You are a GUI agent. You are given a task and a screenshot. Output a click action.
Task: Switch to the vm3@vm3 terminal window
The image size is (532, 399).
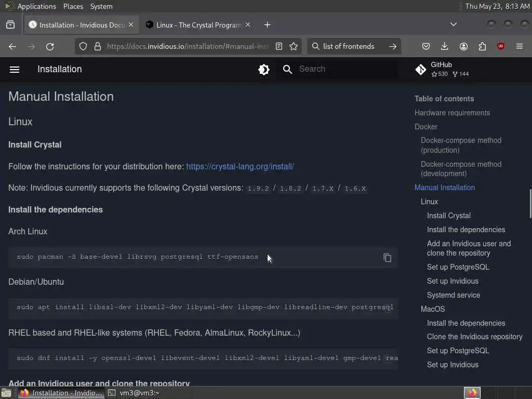pos(134,393)
